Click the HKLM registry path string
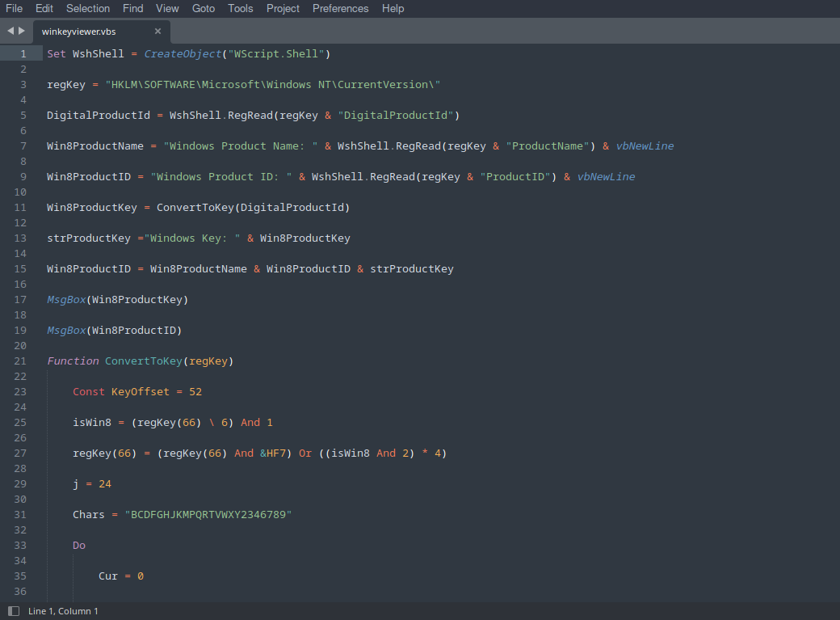 (x=273, y=85)
